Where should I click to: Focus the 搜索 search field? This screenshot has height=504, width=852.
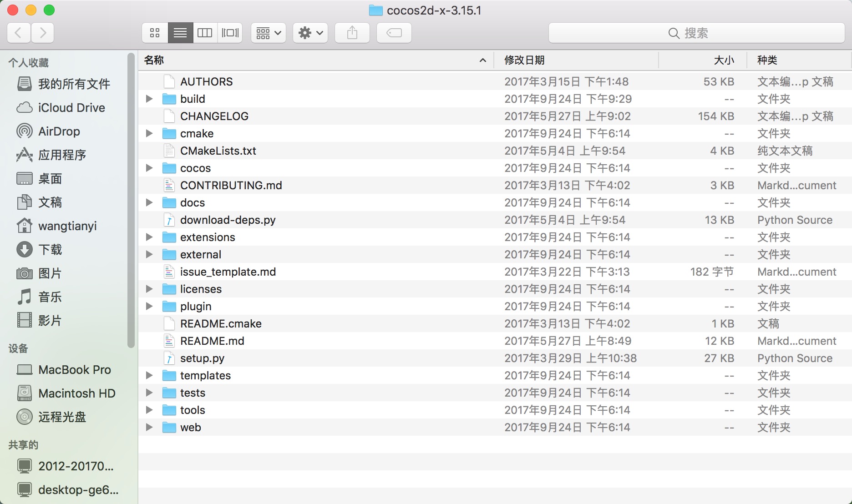pos(696,33)
